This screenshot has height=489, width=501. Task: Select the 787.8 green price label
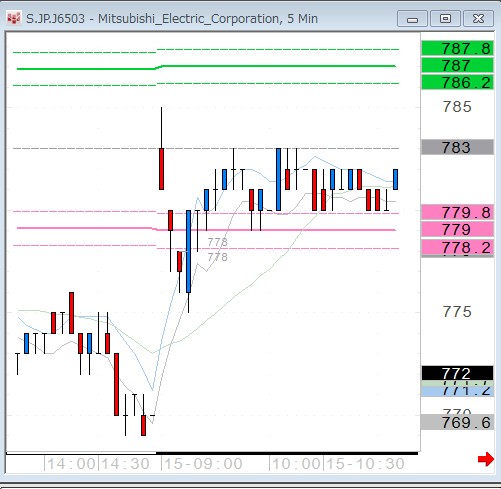(457, 48)
